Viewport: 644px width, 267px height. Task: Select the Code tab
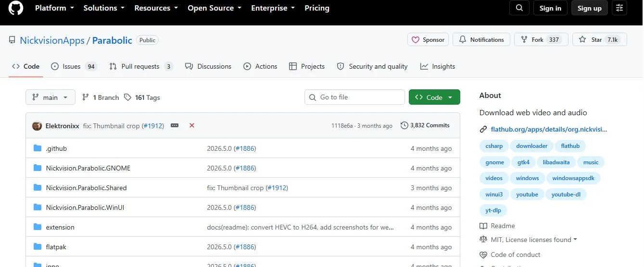click(26, 66)
